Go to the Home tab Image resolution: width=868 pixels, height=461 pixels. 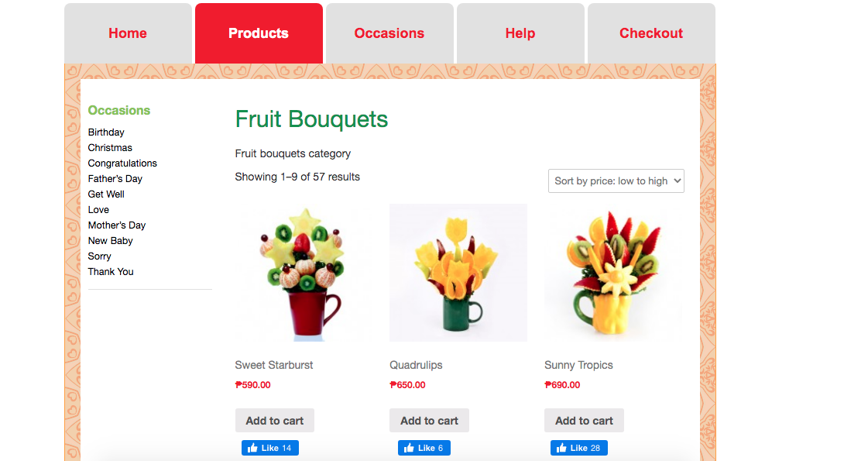click(x=128, y=33)
